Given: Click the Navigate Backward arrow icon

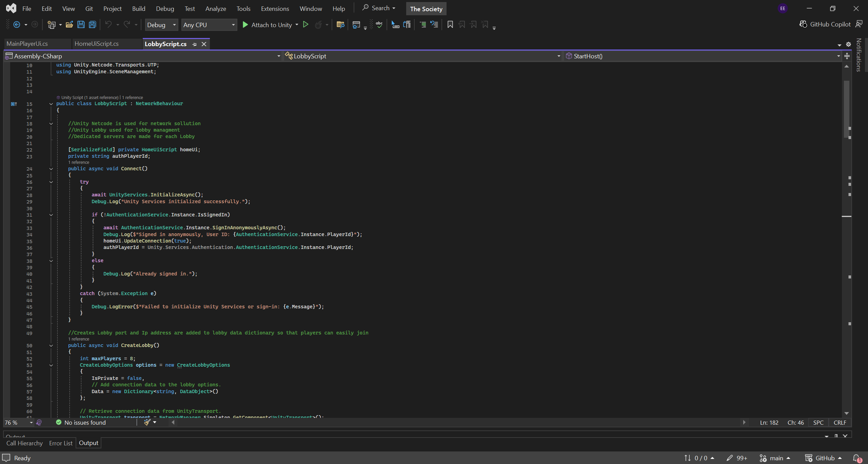Looking at the screenshot, I should 16,24.
